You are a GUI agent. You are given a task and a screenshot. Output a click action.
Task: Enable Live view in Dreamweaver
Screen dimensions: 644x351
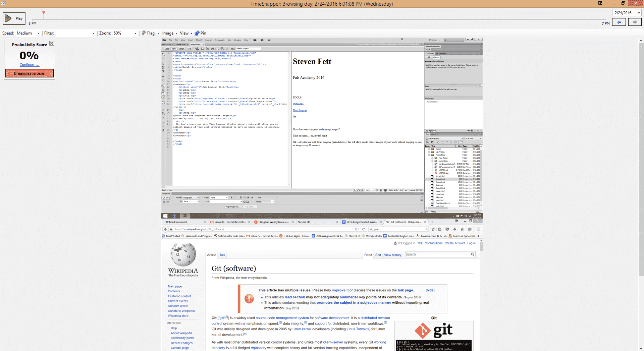(189, 49)
